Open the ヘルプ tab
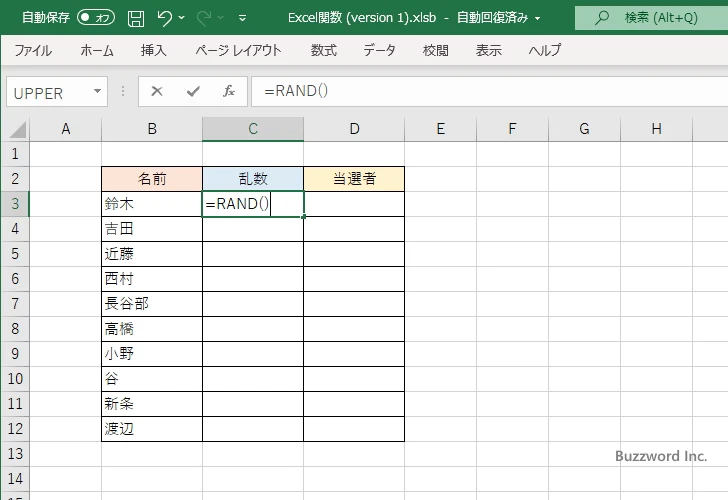Image resolution: width=728 pixels, height=500 pixels. (x=545, y=50)
